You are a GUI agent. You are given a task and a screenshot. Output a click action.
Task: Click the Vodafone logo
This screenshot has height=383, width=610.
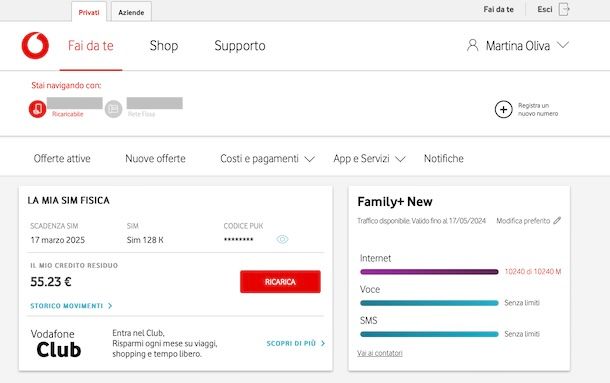(x=35, y=46)
